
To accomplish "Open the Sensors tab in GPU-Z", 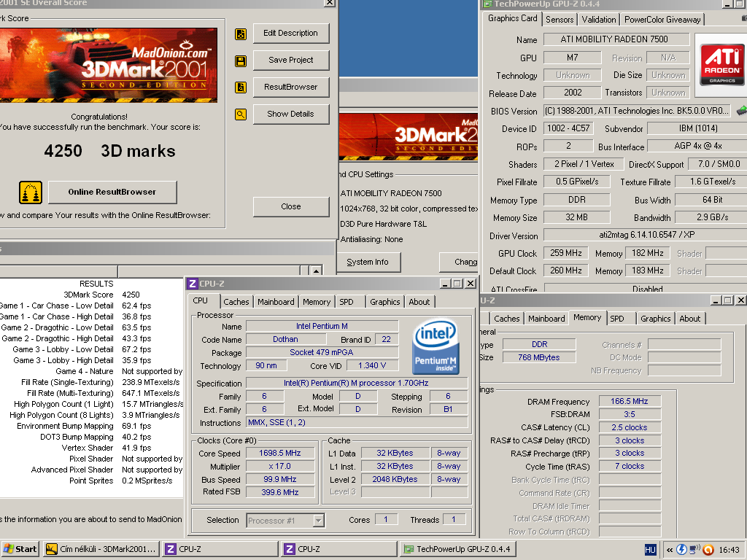I will click(560, 20).
